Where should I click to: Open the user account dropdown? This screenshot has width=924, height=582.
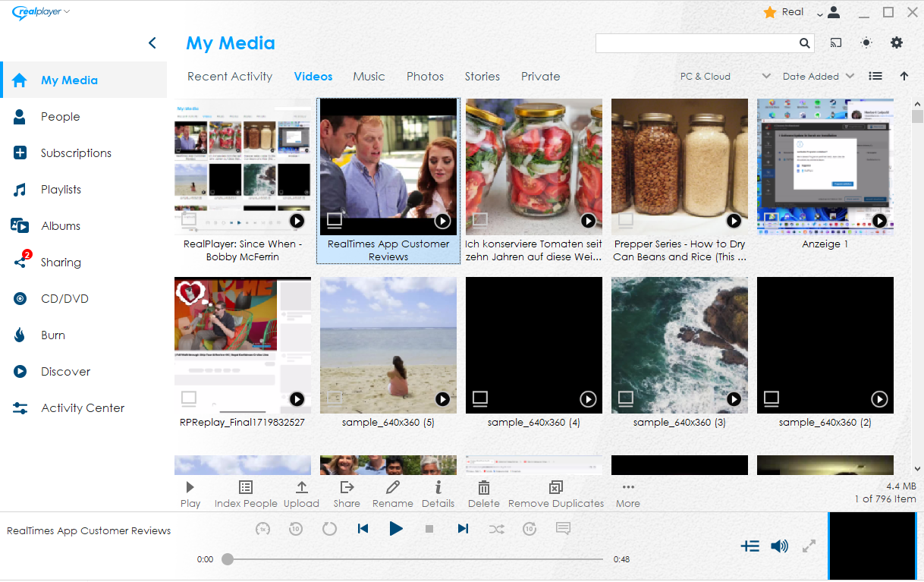(x=828, y=12)
